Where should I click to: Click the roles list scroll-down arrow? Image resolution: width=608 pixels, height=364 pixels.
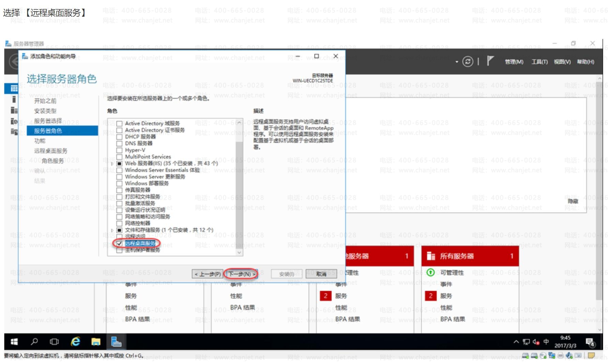pyautogui.click(x=239, y=252)
